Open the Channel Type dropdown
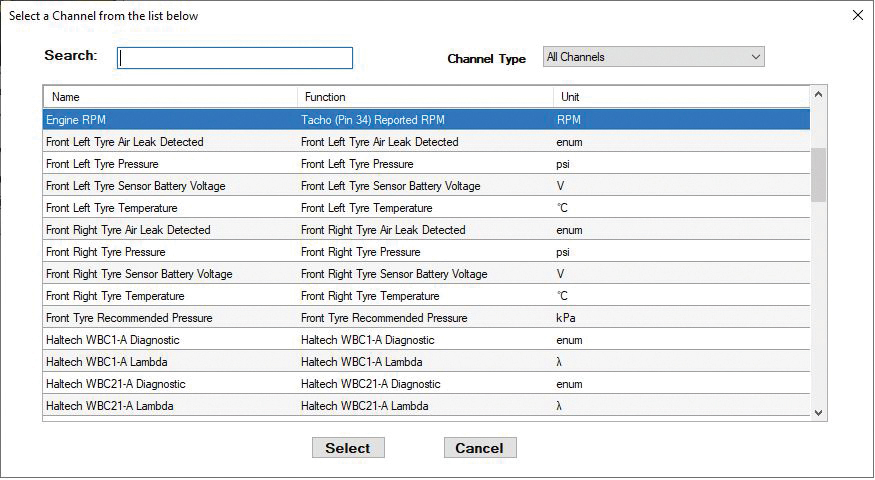This screenshot has width=875, height=480. (x=653, y=57)
